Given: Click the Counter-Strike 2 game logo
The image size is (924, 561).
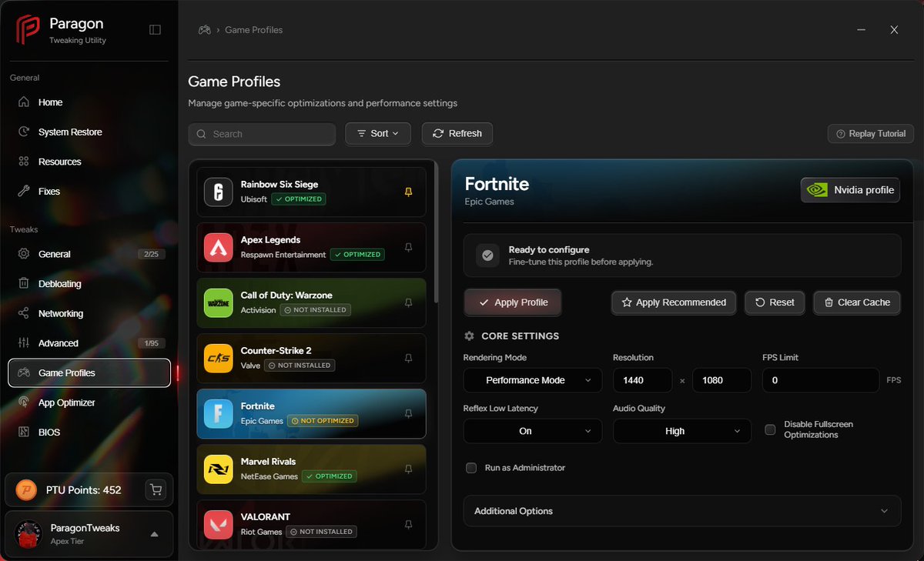Looking at the screenshot, I should click(x=218, y=358).
